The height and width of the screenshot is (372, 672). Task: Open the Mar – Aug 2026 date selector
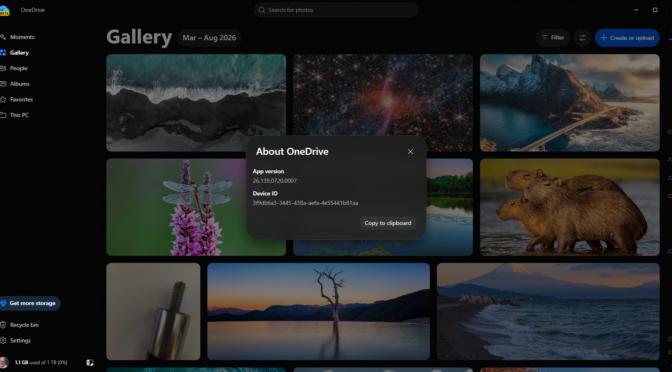point(209,38)
